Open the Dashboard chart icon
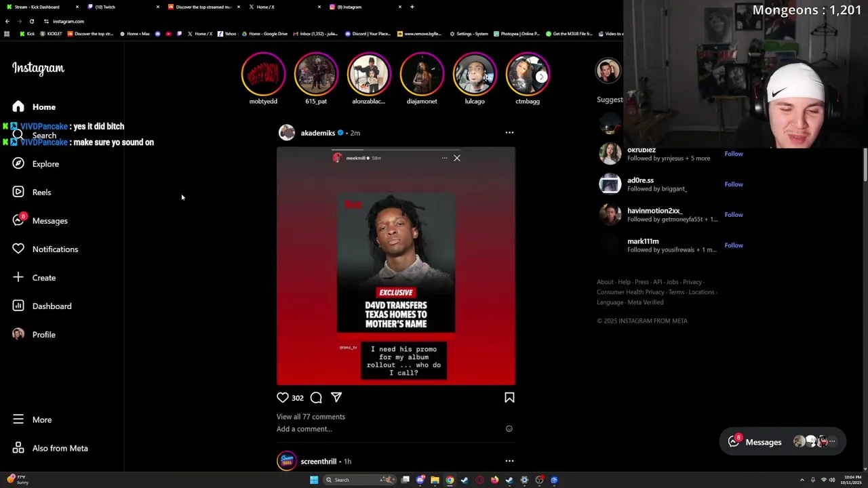Screen dimensions: 868x488 (x=18, y=306)
